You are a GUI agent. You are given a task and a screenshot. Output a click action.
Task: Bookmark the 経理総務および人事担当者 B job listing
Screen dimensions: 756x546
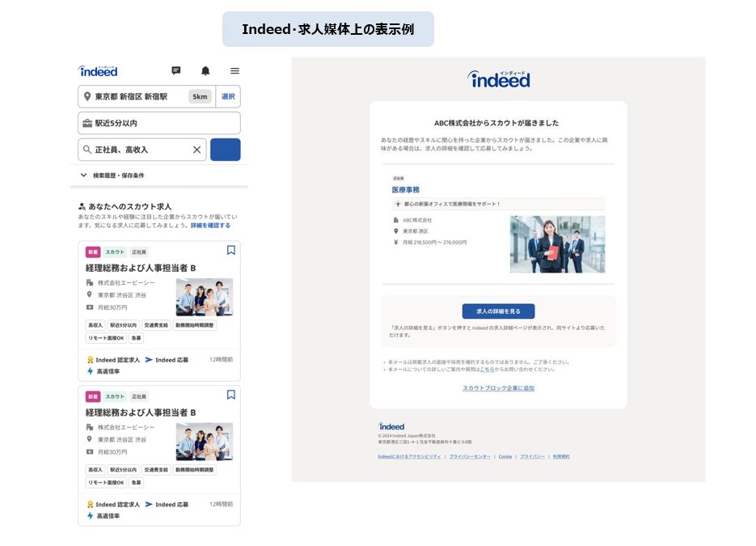230,250
